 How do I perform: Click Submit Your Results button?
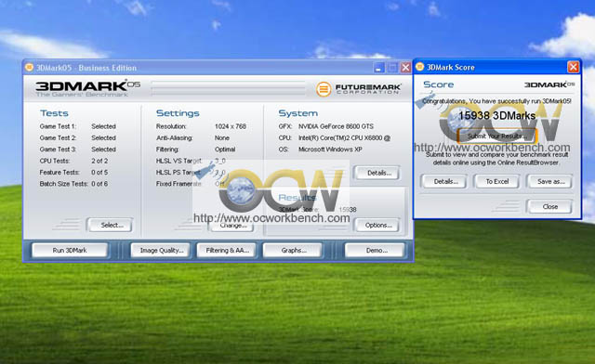pos(496,136)
